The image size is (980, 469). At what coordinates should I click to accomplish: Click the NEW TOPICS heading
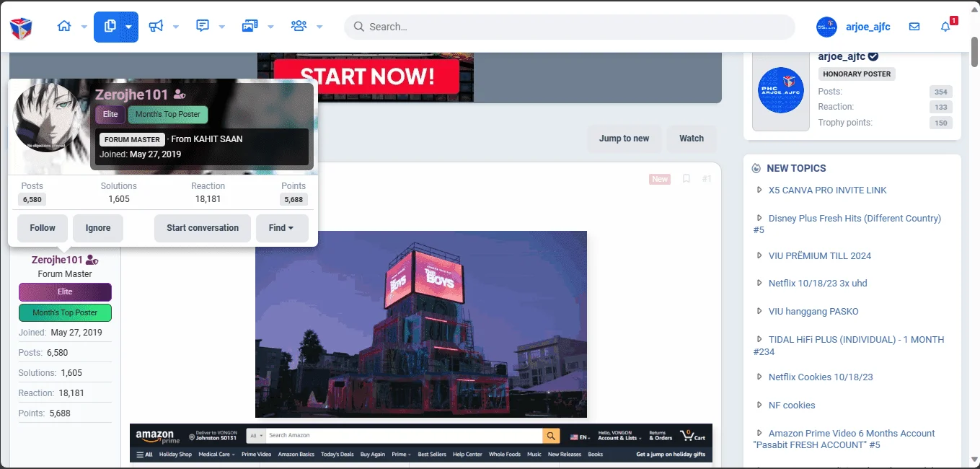(x=796, y=168)
